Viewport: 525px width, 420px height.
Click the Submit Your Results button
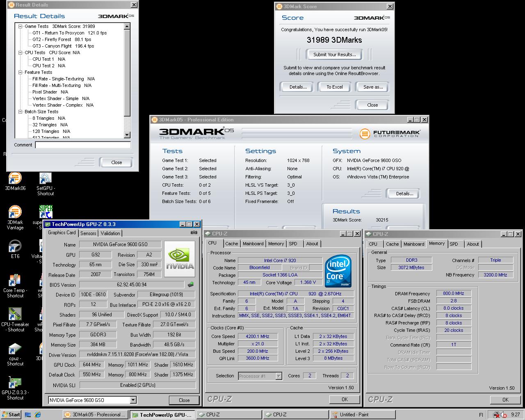pos(335,55)
